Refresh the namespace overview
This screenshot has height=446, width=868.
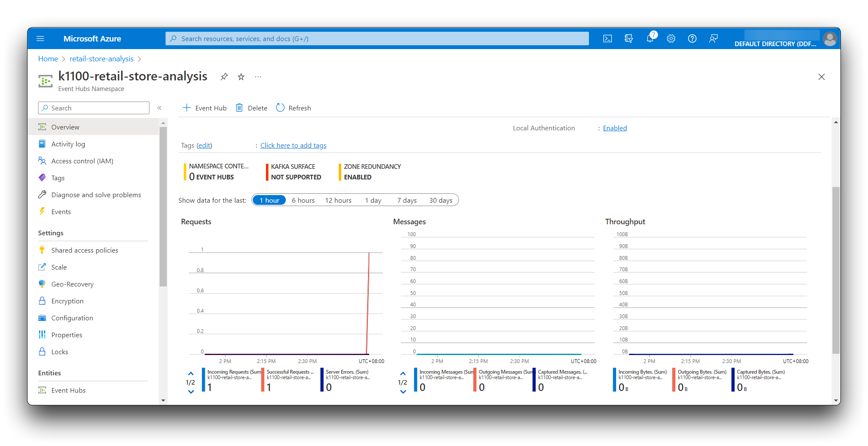pyautogui.click(x=293, y=108)
